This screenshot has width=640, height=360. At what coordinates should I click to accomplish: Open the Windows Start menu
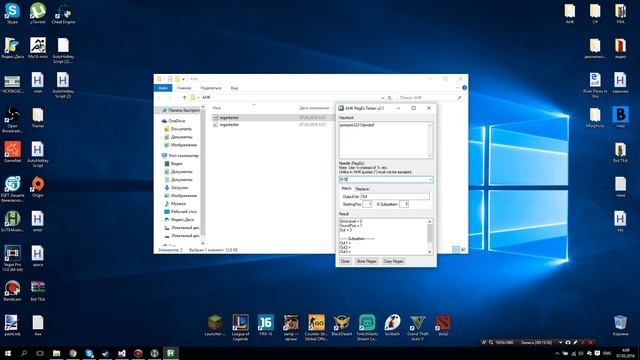coord(7,353)
